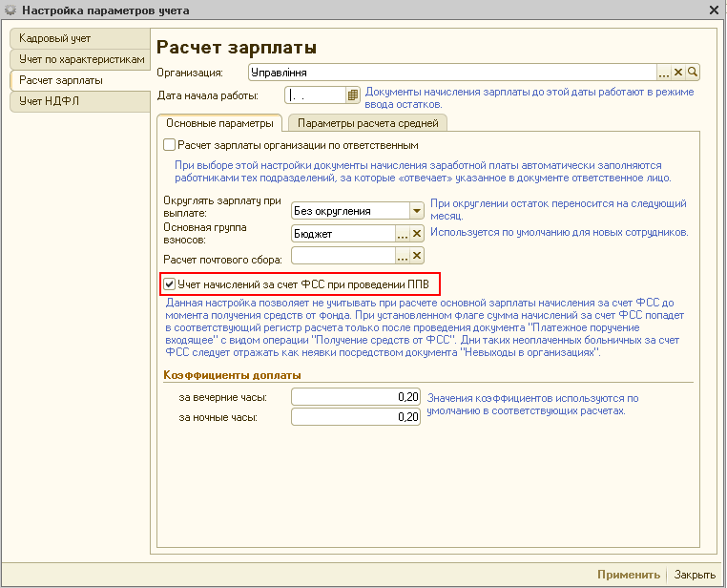Viewport: 727px width, 588px height.
Task: Open calendar picker for Дата начала работы
Action: point(352,94)
